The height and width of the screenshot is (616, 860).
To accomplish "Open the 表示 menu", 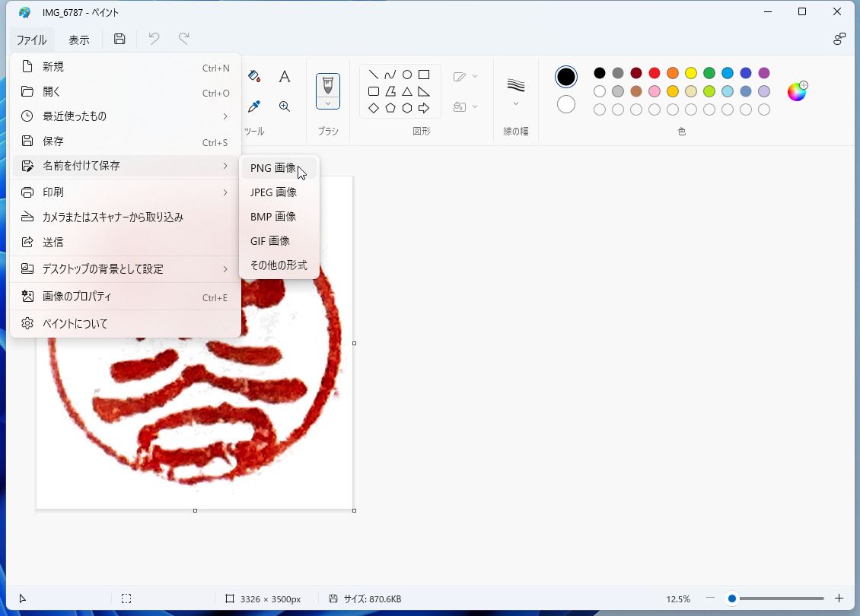I will (x=78, y=39).
